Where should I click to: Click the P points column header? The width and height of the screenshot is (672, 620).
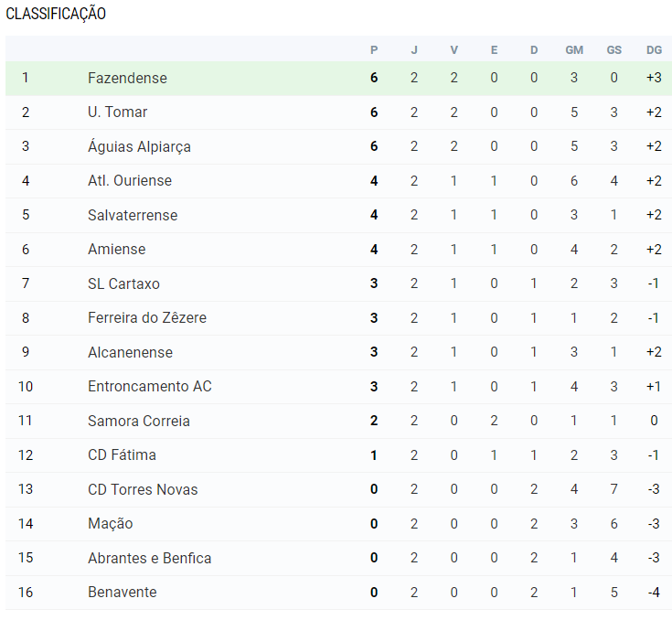(374, 50)
